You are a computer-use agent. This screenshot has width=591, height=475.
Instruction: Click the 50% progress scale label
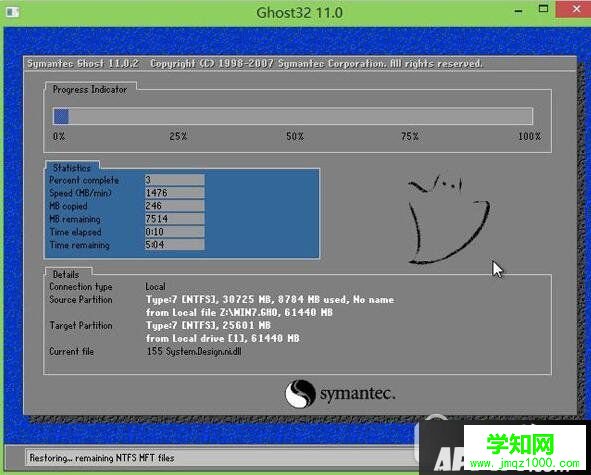295,136
